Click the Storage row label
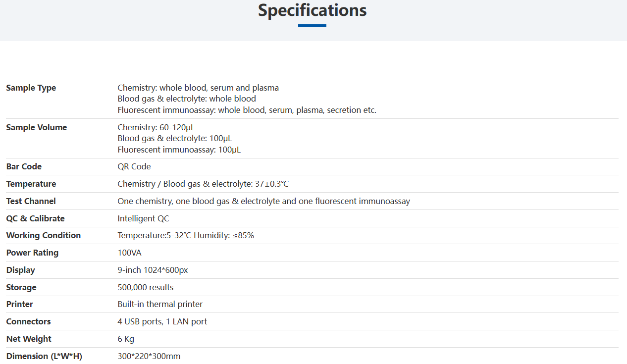 [21, 287]
